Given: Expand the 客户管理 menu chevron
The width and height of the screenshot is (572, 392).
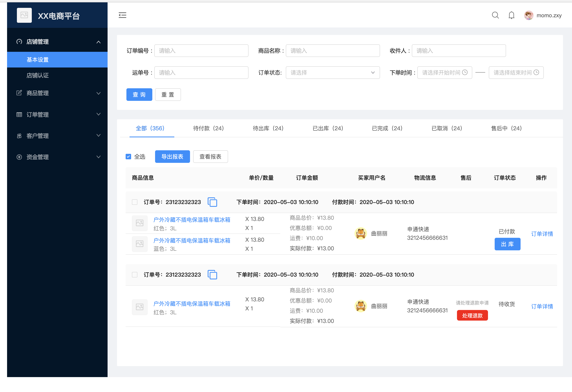Looking at the screenshot, I should pyautogui.click(x=99, y=135).
